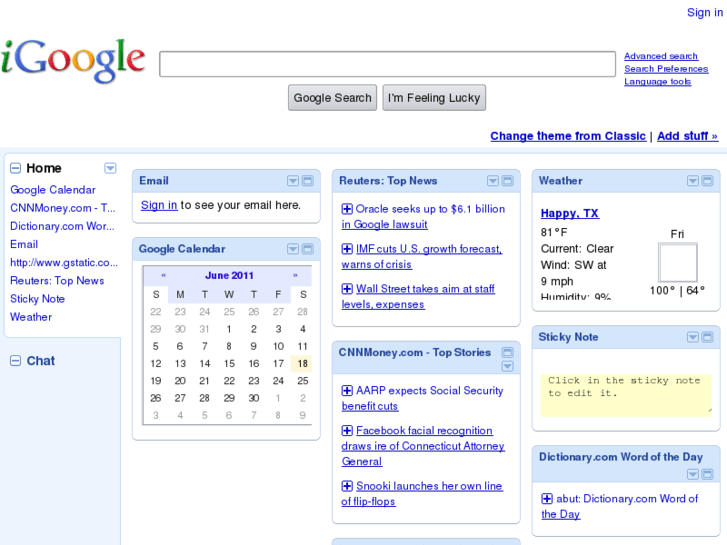This screenshot has width=727, height=545.
Task: Minimize the Email gadget
Action: [308, 181]
